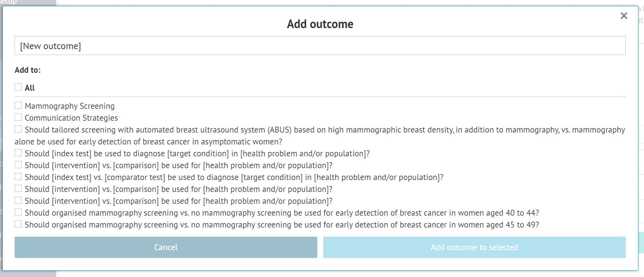Tick the screening question for women aged 45 to 49

point(18,224)
